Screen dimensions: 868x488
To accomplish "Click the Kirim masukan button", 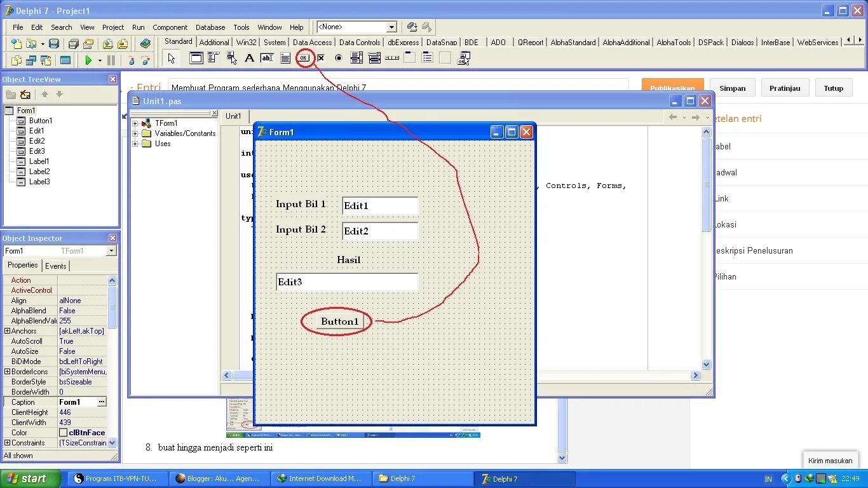I will [831, 461].
